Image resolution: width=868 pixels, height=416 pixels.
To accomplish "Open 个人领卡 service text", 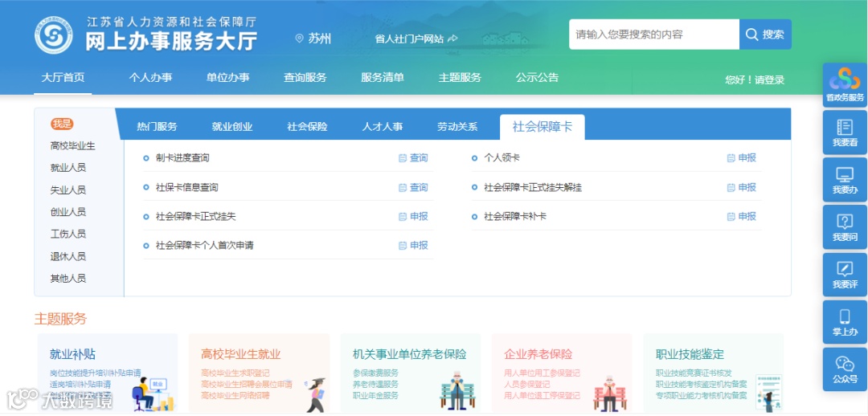I will click(502, 158).
